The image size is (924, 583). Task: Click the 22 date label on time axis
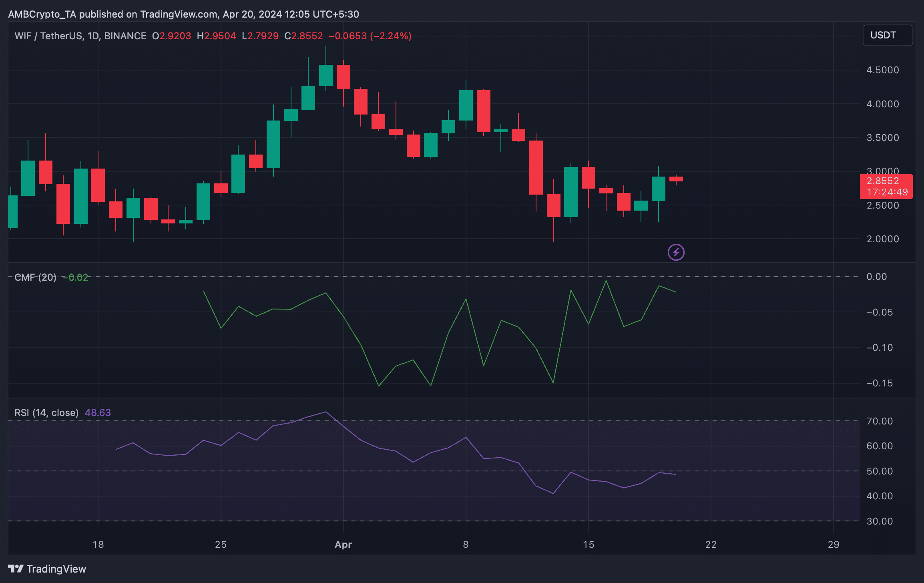pyautogui.click(x=711, y=545)
